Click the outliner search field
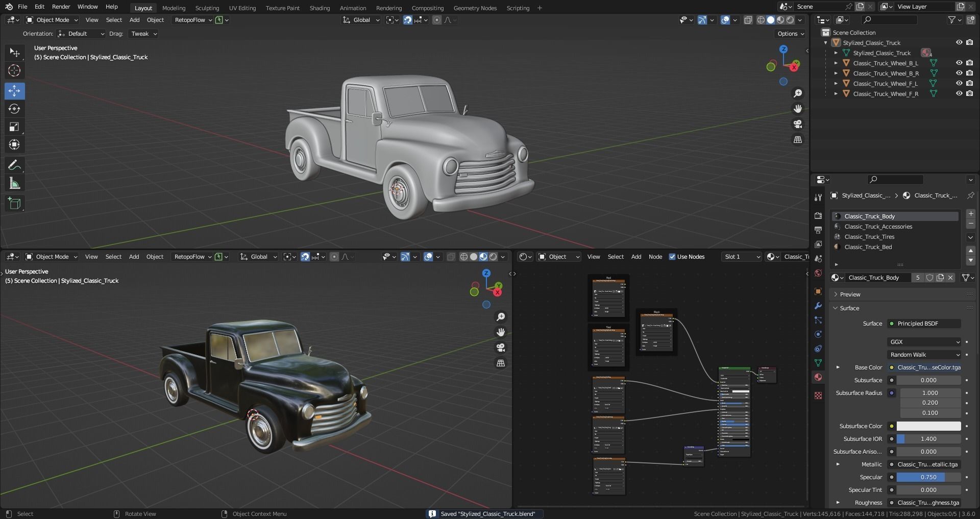 click(889, 20)
